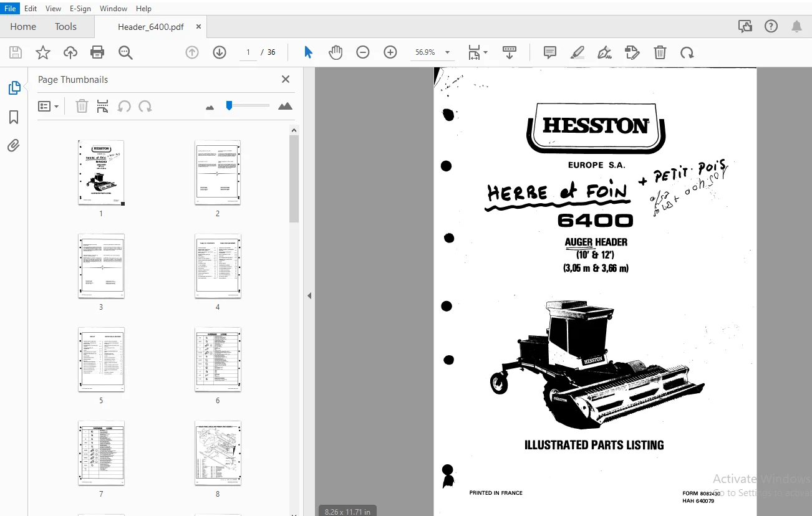The image size is (812, 516).
Task: Print the document with printer icon
Action: (97, 52)
